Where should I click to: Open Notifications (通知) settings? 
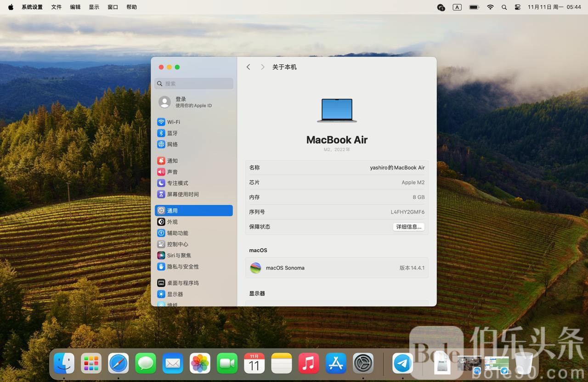point(172,161)
